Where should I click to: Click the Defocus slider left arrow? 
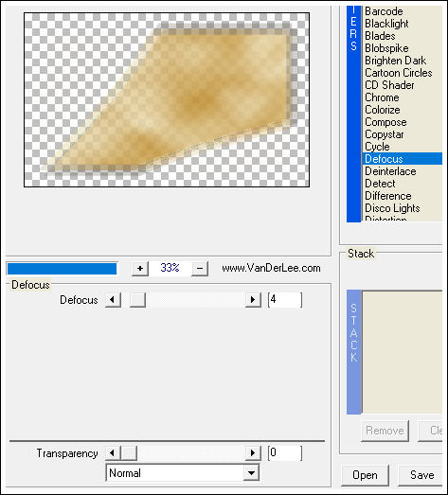[113, 299]
